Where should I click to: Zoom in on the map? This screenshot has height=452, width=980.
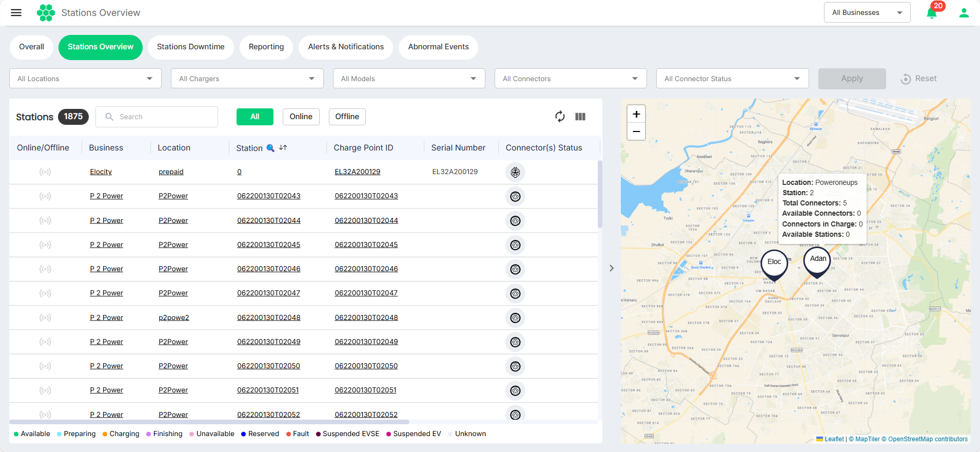tap(636, 114)
